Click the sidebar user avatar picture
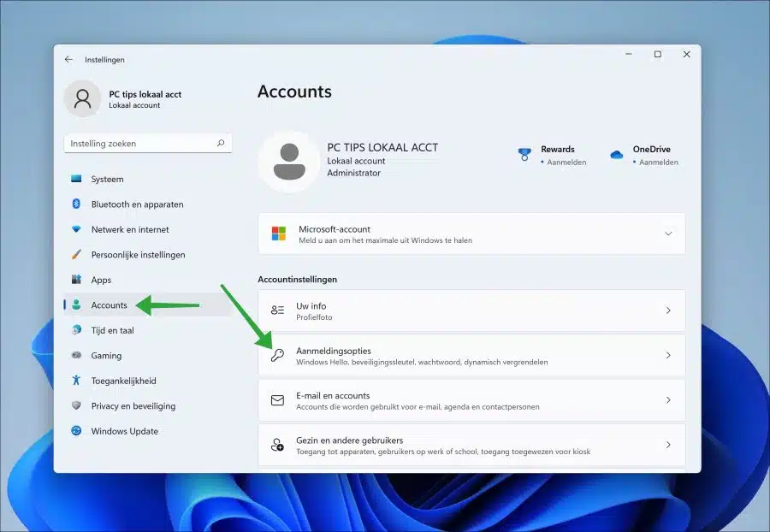The image size is (770, 532). click(x=82, y=98)
